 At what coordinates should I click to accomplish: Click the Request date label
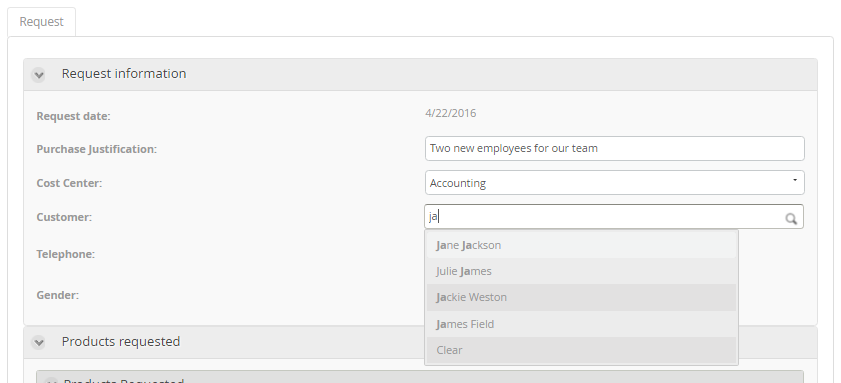coord(73,116)
